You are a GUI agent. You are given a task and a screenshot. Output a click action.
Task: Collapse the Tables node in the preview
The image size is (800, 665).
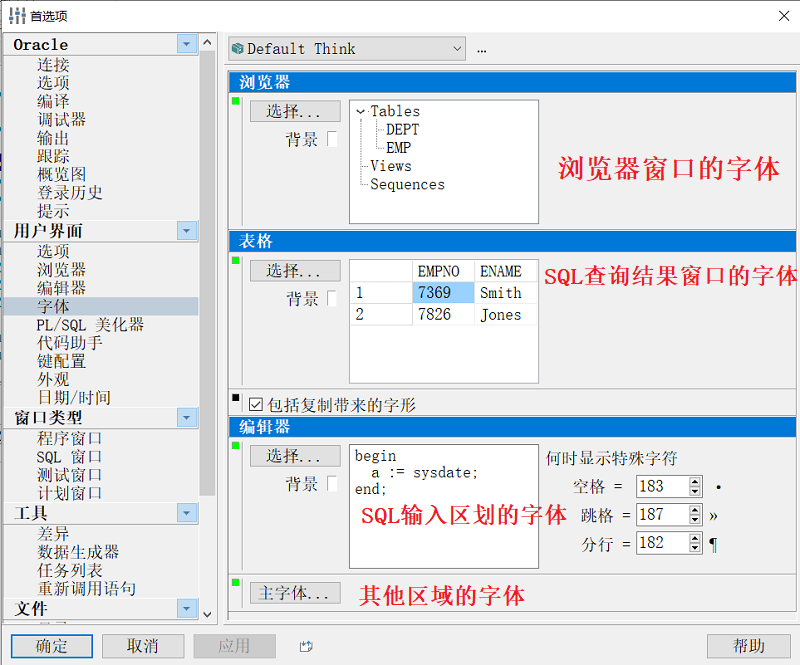[x=360, y=111]
